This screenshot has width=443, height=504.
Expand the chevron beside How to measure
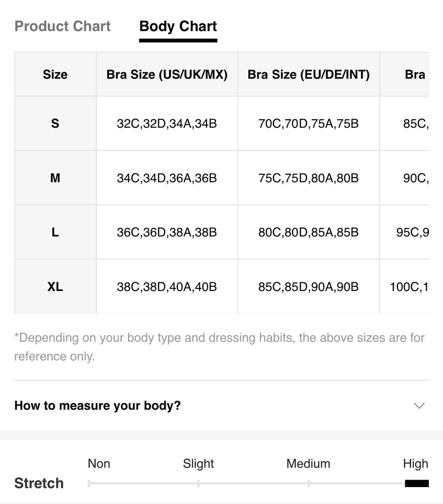pyautogui.click(x=419, y=406)
